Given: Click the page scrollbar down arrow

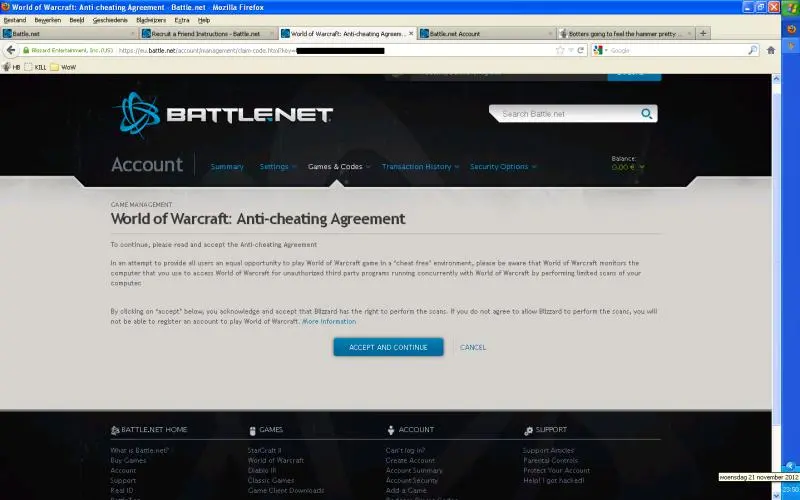Looking at the screenshot, I should [776, 495].
